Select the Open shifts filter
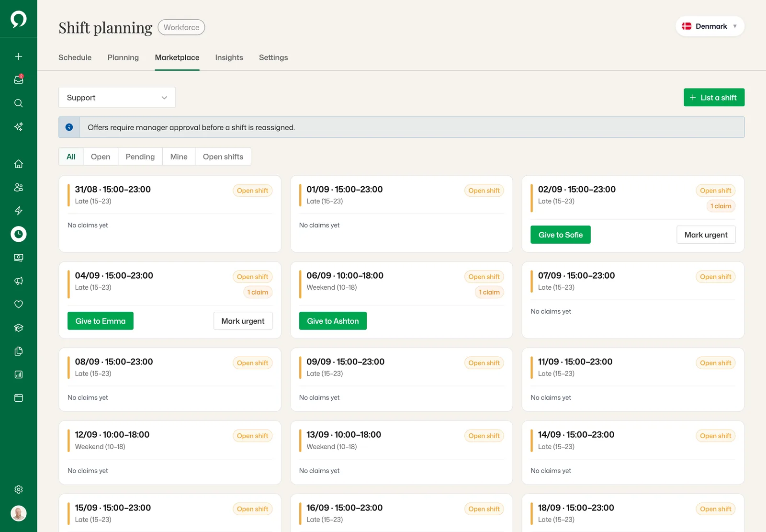This screenshot has height=532, width=766. tap(223, 157)
